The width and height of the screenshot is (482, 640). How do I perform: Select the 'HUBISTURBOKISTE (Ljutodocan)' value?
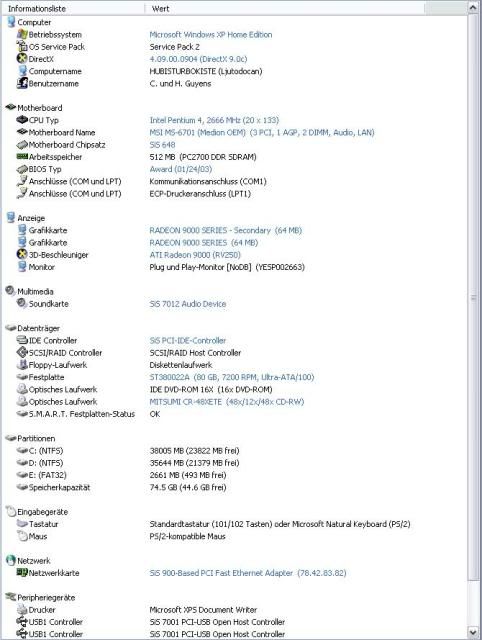pyautogui.click(x=206, y=71)
